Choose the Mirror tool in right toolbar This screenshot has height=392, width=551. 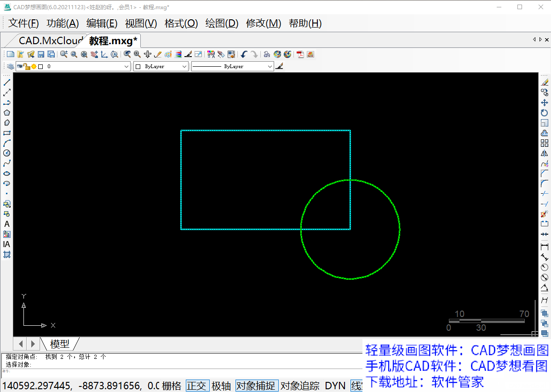[544, 153]
